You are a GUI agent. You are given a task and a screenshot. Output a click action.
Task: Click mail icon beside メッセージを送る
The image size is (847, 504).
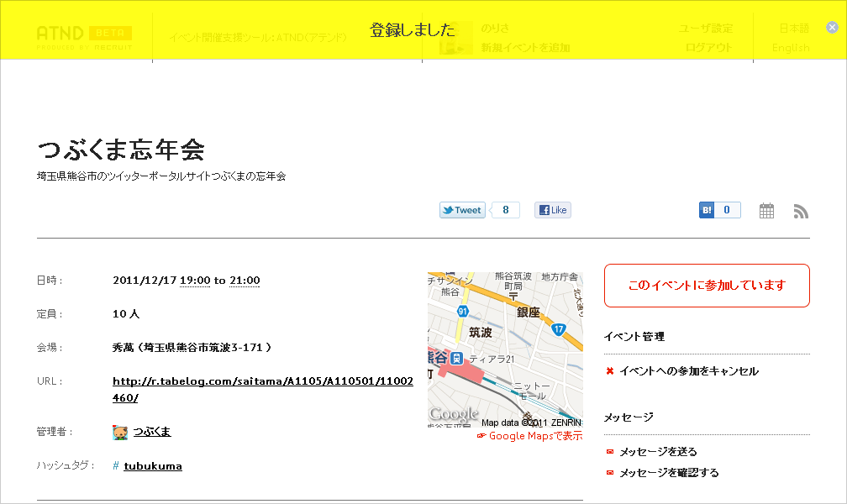[x=610, y=452]
